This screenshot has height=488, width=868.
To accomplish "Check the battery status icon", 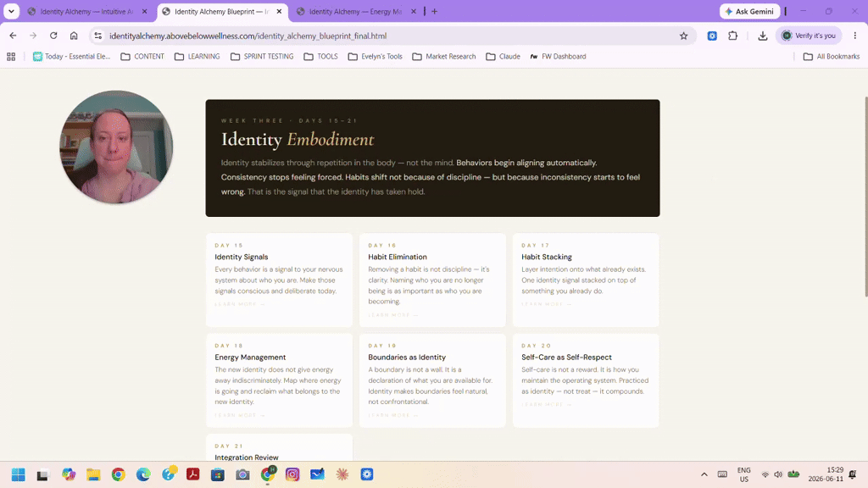I will coord(793,474).
